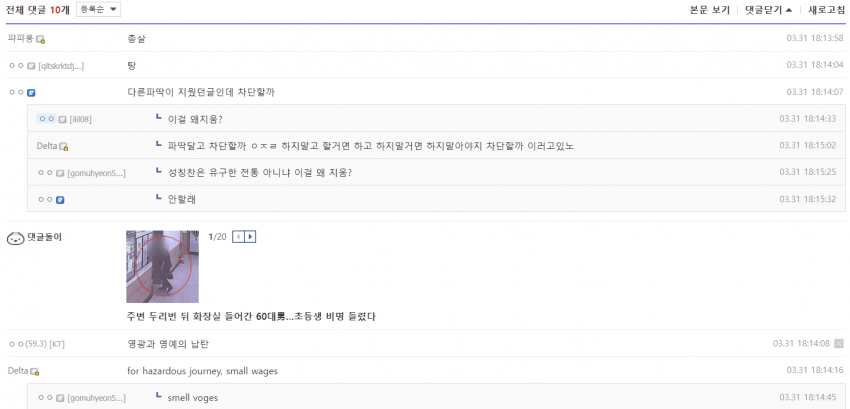This screenshot has height=409, width=850.
Task: Open user ID [ilil08]
Action: pyautogui.click(x=80, y=119)
